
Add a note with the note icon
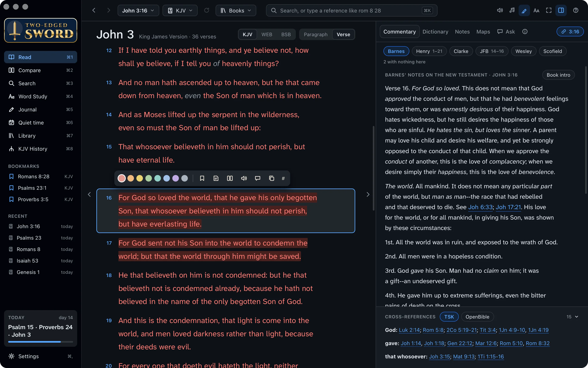pos(216,178)
